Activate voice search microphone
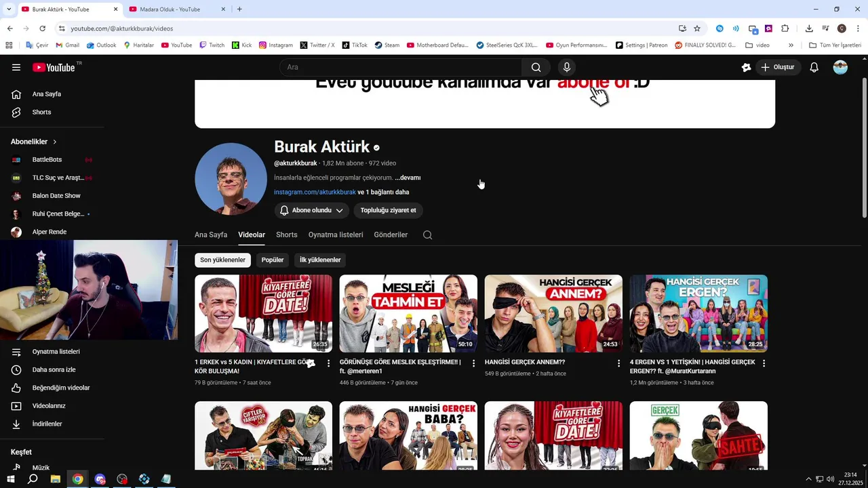Screen dimensions: 868x488 click(x=567, y=67)
